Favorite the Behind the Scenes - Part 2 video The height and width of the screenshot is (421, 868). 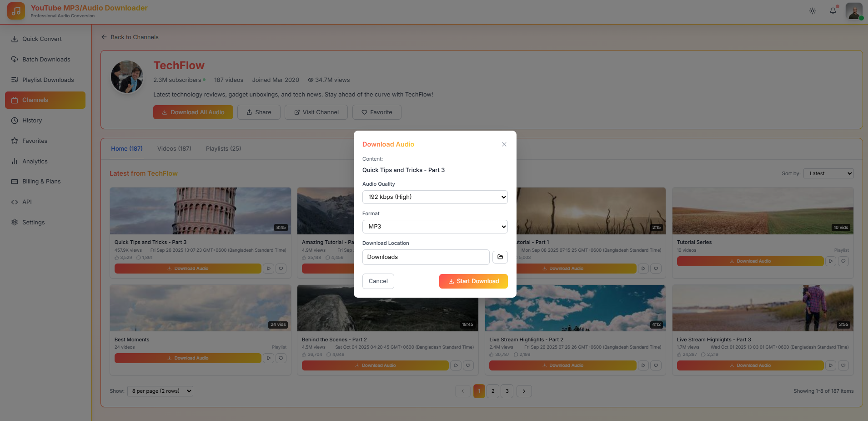[469, 365]
